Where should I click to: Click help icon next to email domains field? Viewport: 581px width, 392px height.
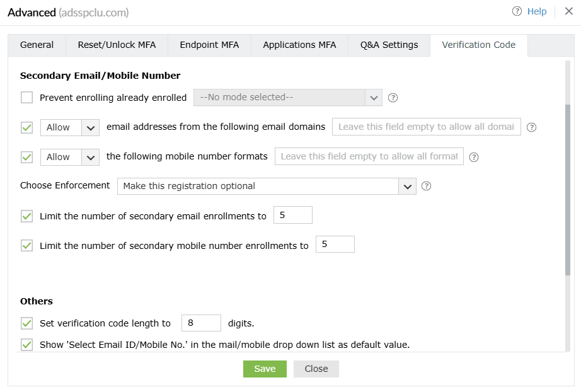point(531,127)
